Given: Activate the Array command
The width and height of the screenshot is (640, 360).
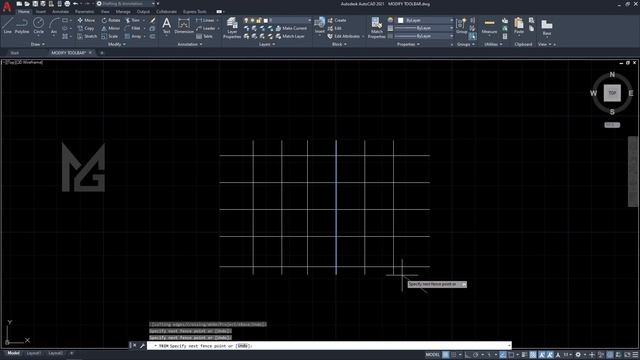Looking at the screenshot, I should (x=133, y=36).
